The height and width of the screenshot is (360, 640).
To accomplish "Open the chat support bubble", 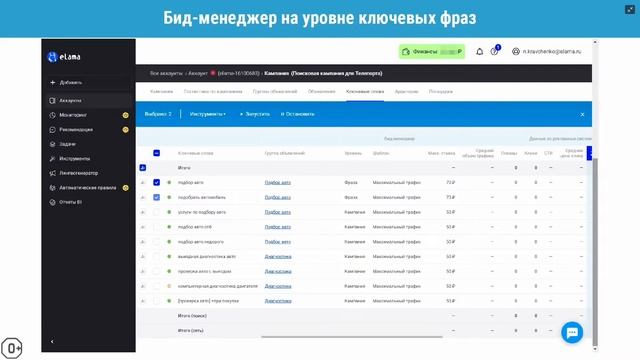I will pos(572,332).
